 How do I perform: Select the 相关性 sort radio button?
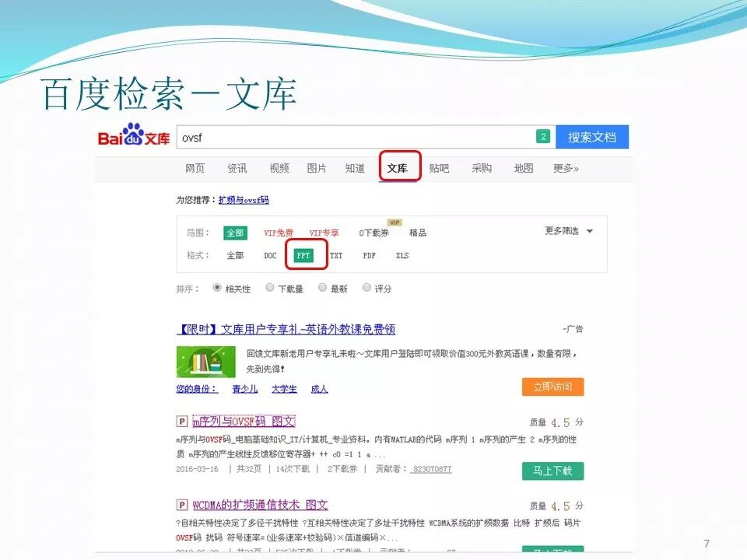217,288
